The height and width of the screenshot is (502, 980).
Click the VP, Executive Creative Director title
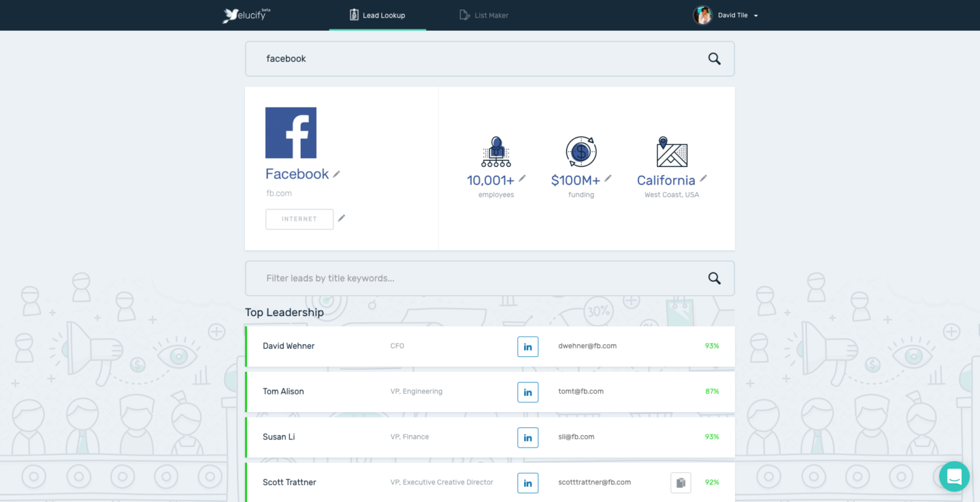(x=442, y=482)
